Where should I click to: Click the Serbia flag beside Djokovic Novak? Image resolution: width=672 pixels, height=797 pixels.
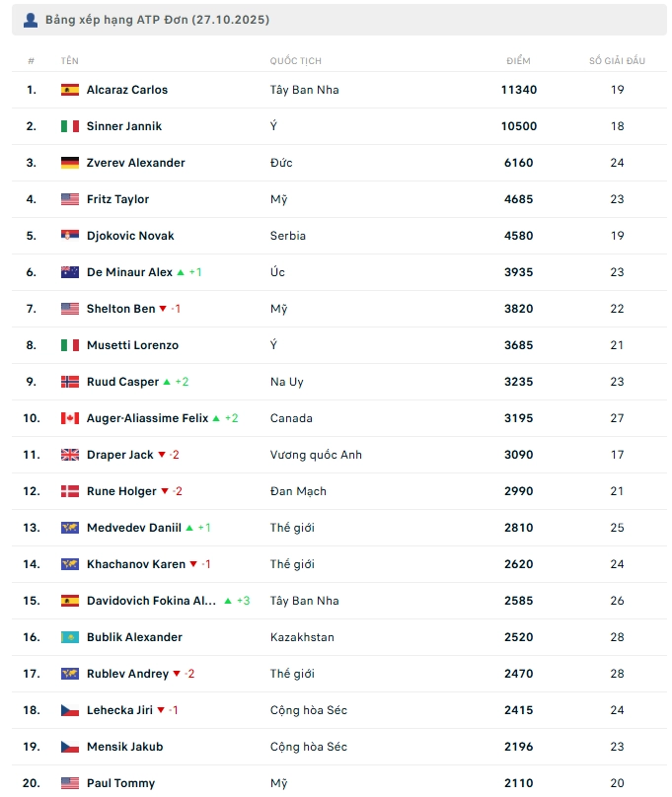70,236
